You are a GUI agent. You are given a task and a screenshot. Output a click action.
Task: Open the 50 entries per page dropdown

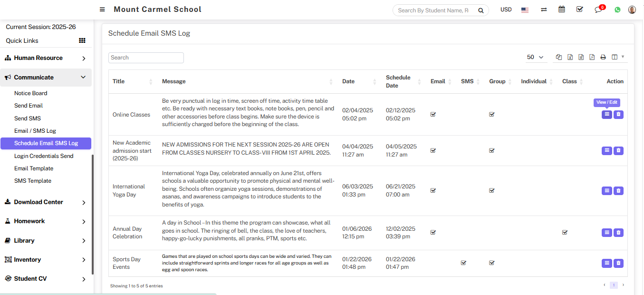[535, 57]
